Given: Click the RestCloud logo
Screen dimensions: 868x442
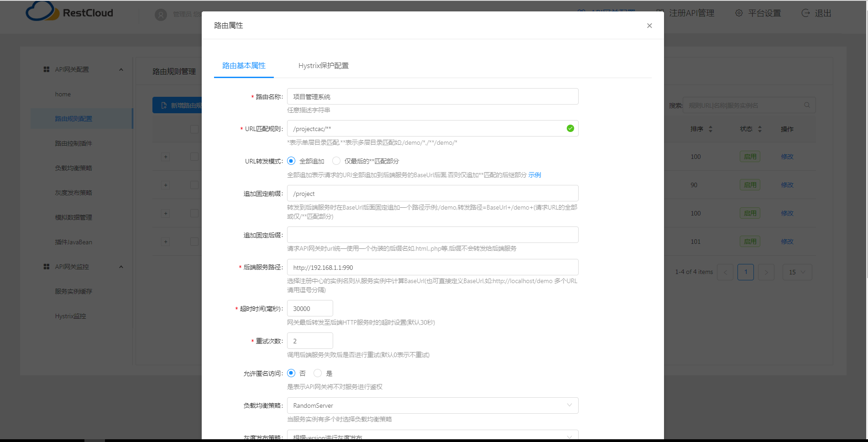Looking at the screenshot, I should [69, 12].
